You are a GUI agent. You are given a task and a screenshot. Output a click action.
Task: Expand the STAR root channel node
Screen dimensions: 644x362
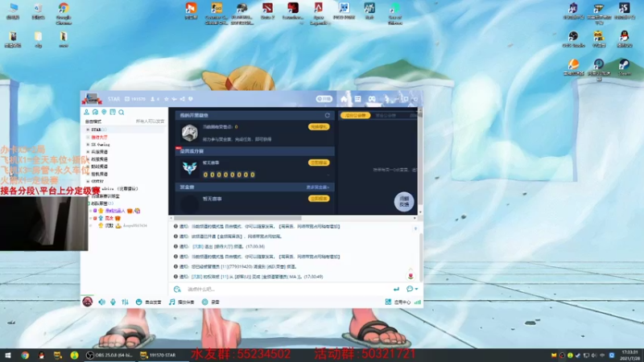point(88,130)
